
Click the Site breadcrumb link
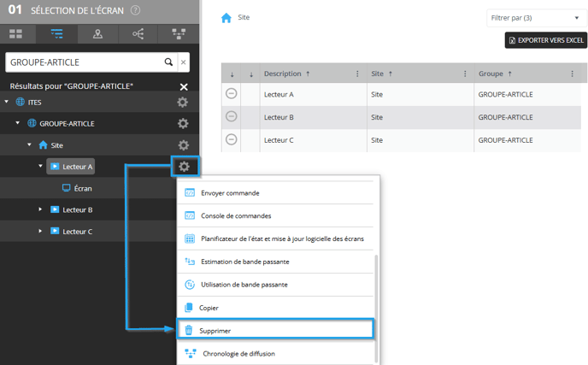pyautogui.click(x=244, y=17)
